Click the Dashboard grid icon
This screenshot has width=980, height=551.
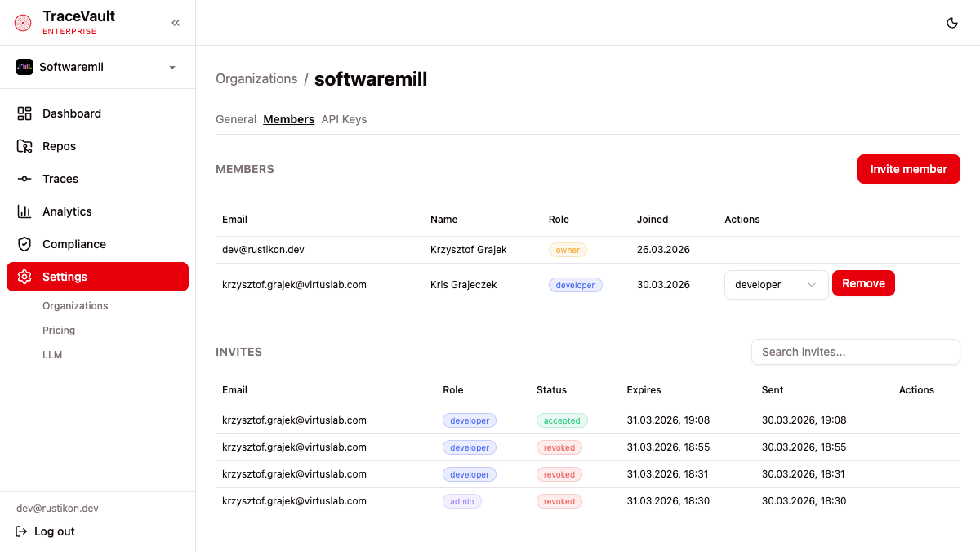click(x=24, y=113)
